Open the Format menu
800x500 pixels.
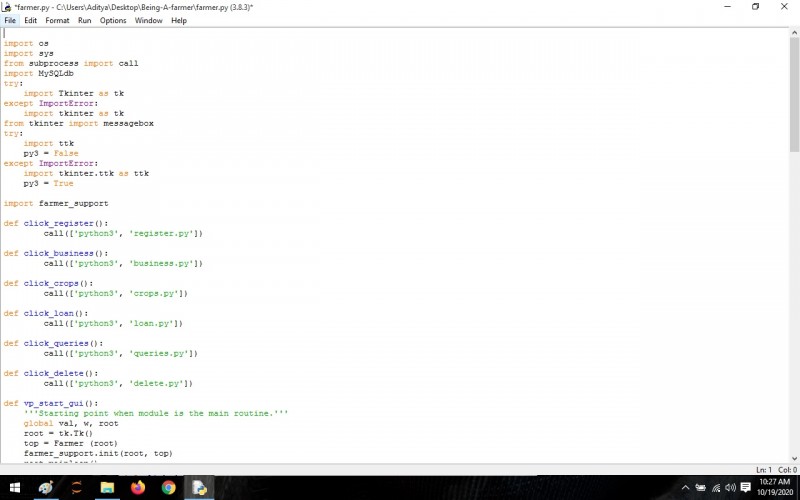[x=57, y=20]
